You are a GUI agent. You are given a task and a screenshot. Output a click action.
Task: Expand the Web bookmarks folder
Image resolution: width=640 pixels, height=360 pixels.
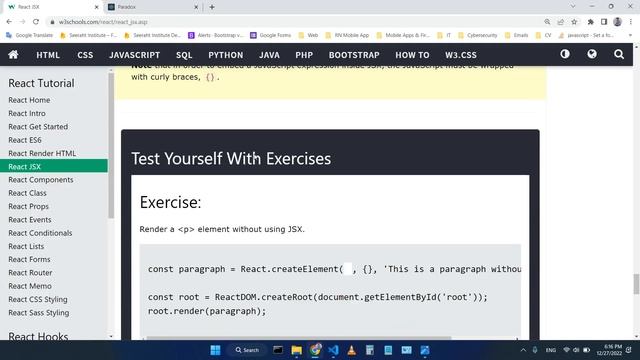click(308, 35)
